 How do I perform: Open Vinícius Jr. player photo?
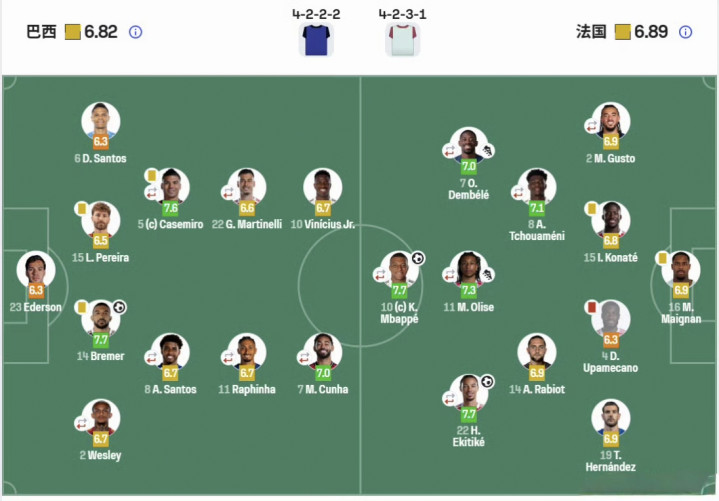323,187
